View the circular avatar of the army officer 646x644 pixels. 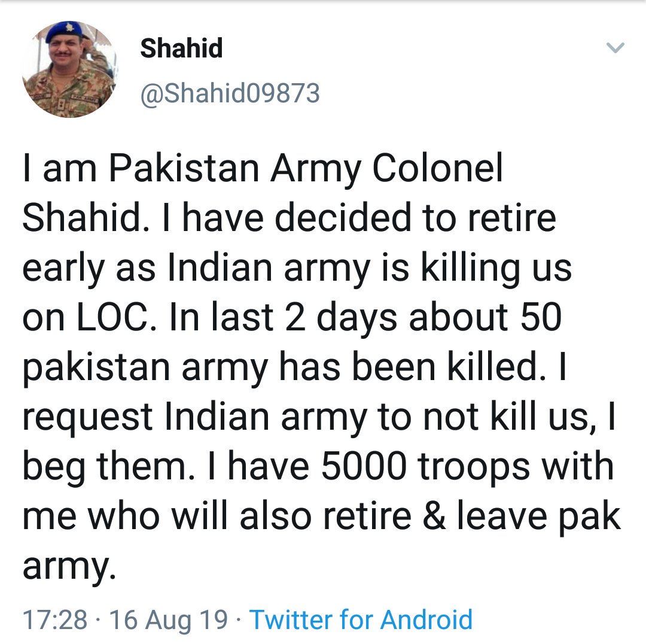[69, 66]
